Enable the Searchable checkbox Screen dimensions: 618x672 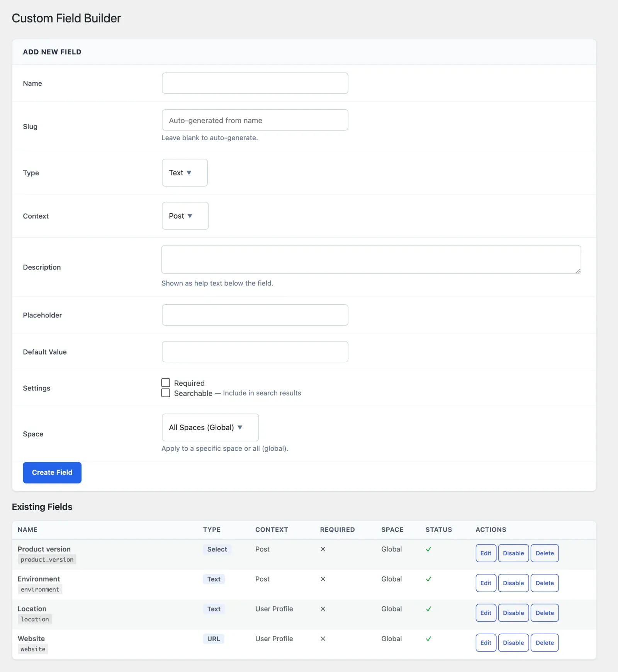(x=166, y=393)
